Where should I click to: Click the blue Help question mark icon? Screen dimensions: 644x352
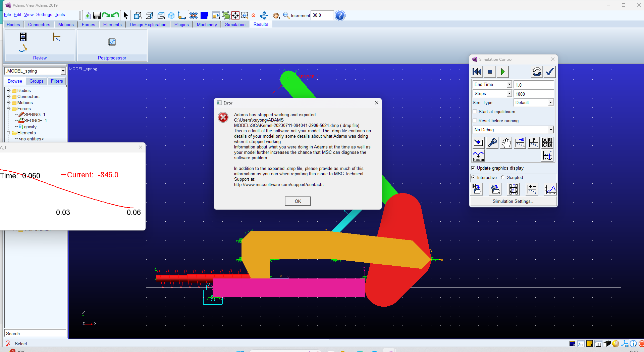pos(340,15)
